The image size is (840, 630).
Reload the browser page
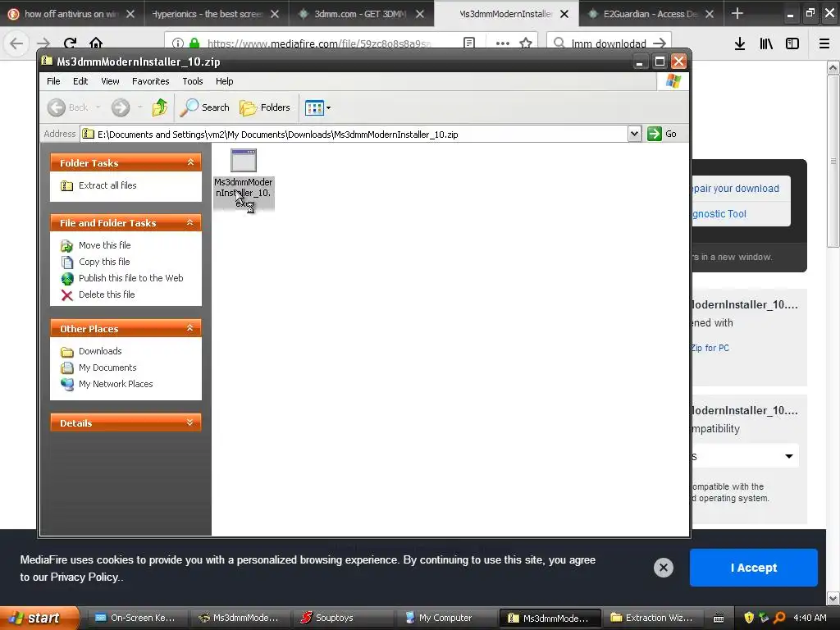pyautogui.click(x=71, y=43)
